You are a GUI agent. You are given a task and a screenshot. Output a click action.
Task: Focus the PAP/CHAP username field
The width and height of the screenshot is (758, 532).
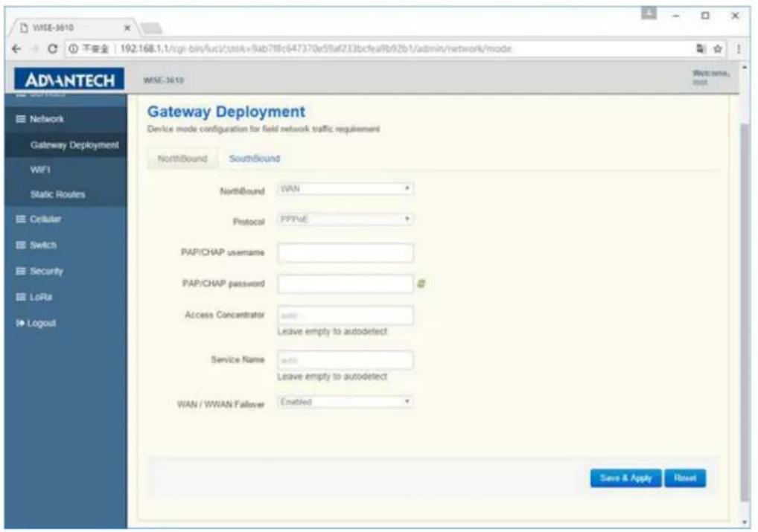coord(345,253)
